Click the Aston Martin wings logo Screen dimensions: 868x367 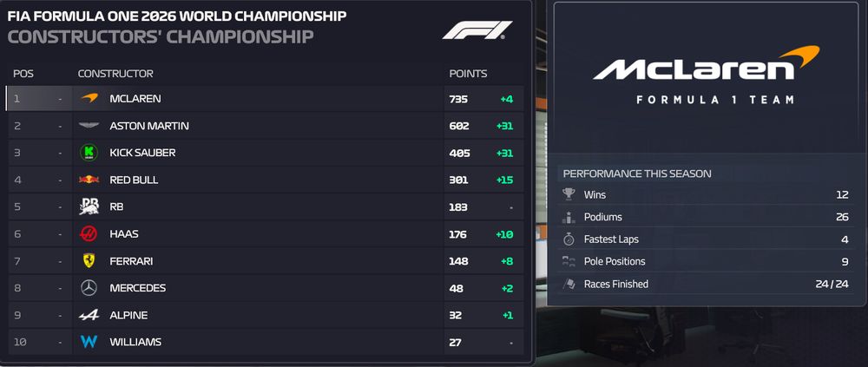(89, 126)
